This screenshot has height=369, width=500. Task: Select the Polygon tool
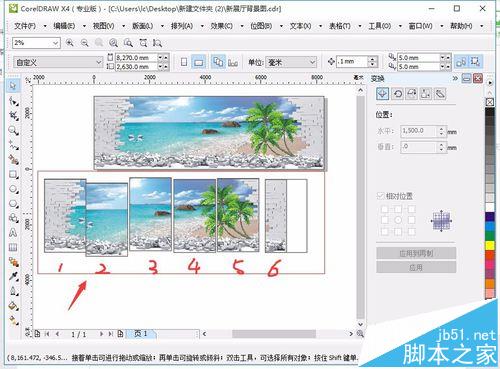[13, 204]
